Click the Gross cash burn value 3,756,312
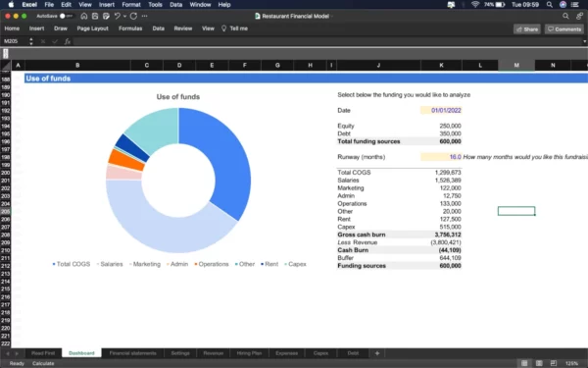This screenshot has height=368, width=588. click(448, 235)
